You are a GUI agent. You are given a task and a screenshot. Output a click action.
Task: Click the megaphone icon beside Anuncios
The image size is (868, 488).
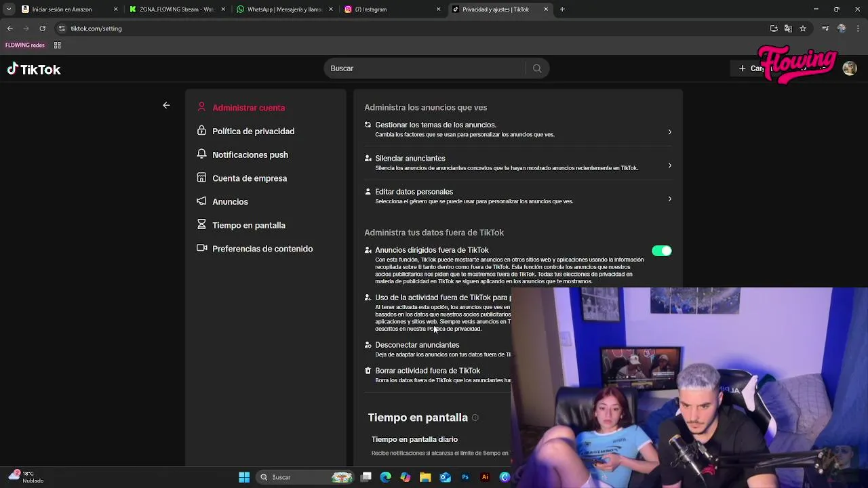tap(201, 201)
